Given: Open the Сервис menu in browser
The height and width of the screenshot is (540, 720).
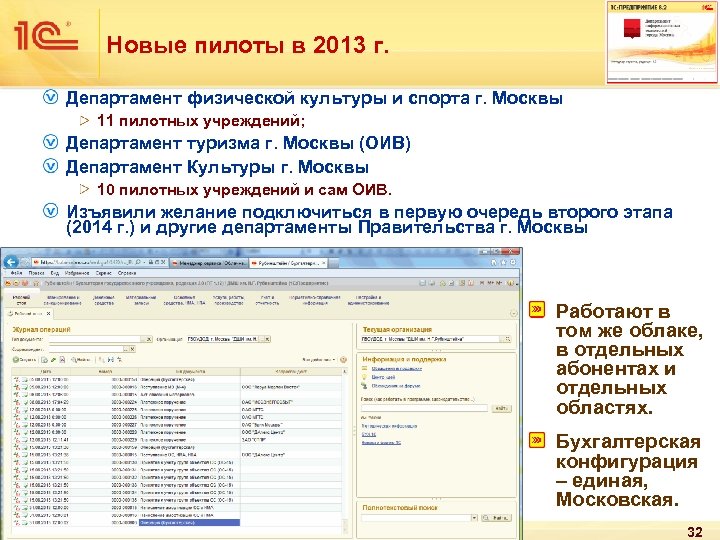Looking at the screenshot, I should point(104,273).
